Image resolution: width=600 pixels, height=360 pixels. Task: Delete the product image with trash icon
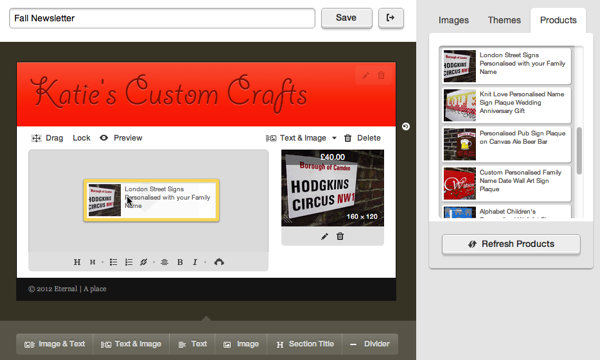point(340,236)
